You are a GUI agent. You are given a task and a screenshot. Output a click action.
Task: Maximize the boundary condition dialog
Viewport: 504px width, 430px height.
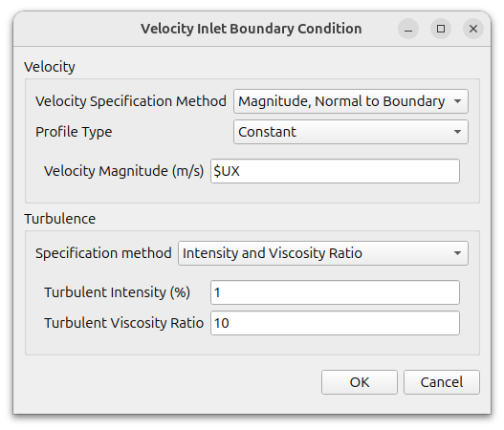[x=441, y=29]
